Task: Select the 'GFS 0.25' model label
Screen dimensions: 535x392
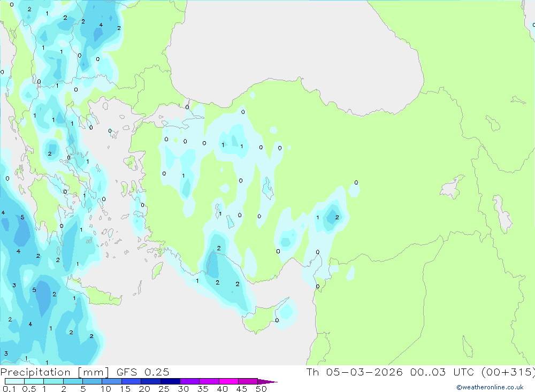Action: point(143,372)
